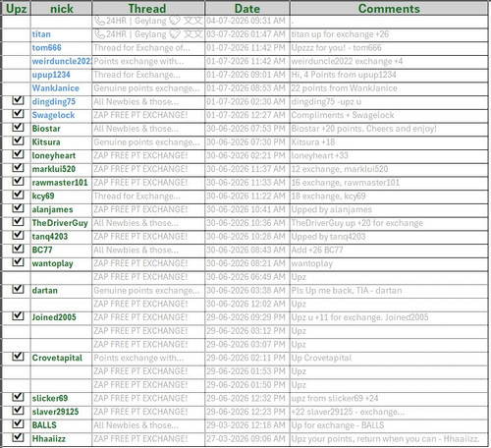Open the upup1234 nick link

[x=51, y=75]
